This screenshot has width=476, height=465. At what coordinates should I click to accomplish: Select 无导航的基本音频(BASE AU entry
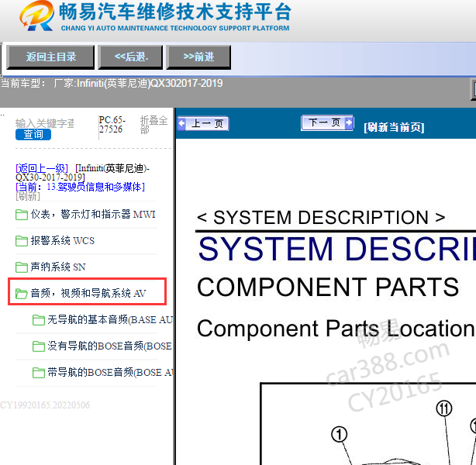click(x=110, y=319)
